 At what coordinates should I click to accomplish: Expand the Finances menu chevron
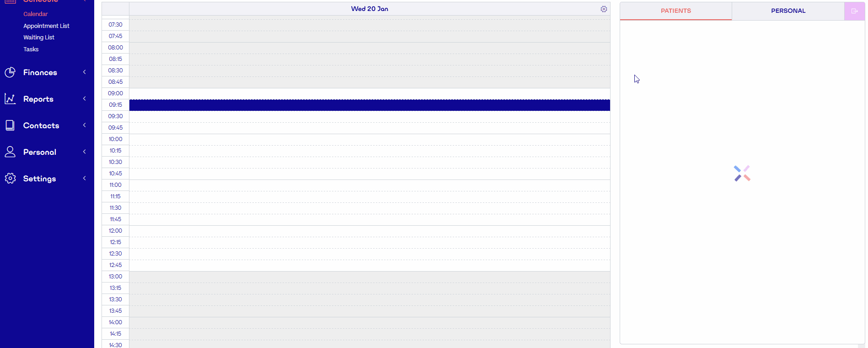click(85, 72)
